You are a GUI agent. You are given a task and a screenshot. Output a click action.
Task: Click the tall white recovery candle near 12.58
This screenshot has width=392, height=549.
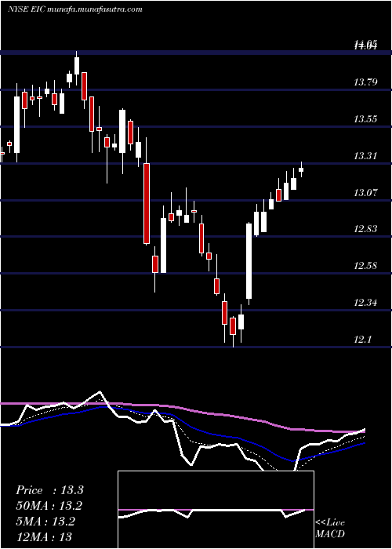249,261
